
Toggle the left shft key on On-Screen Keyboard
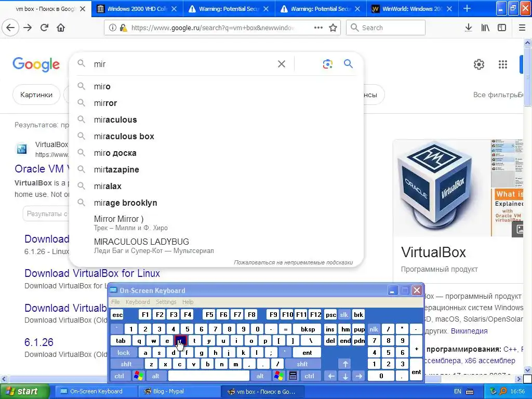126,364
